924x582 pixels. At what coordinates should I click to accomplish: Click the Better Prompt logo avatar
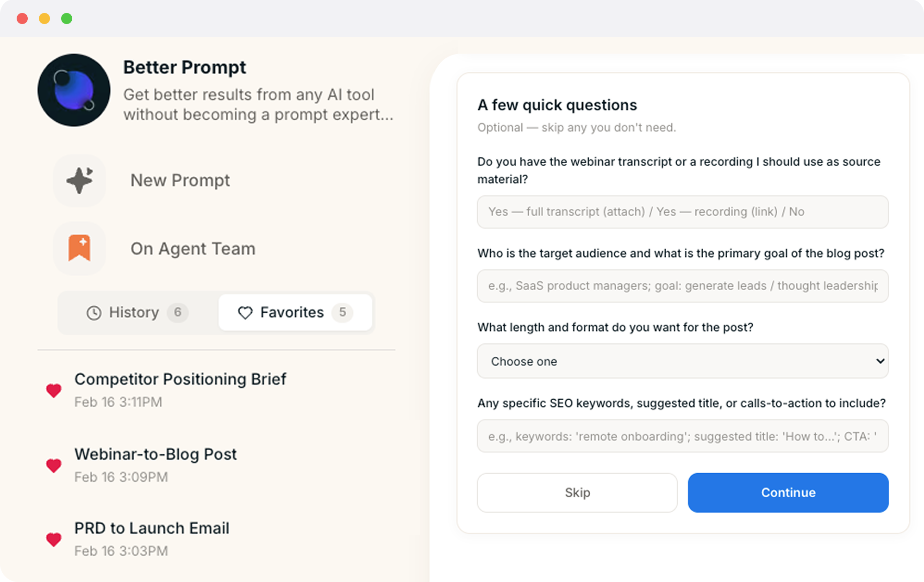[x=74, y=90]
